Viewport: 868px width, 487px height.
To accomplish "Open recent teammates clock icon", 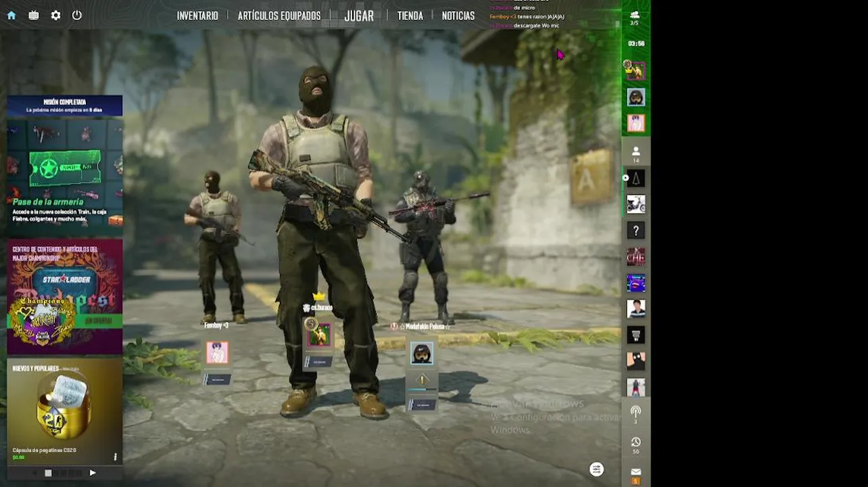I will click(x=635, y=445).
